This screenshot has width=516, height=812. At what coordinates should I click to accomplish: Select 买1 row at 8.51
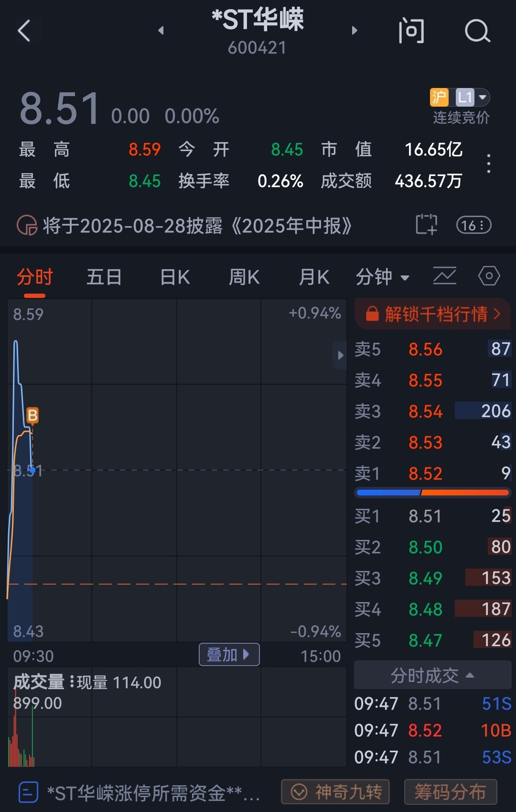432,516
